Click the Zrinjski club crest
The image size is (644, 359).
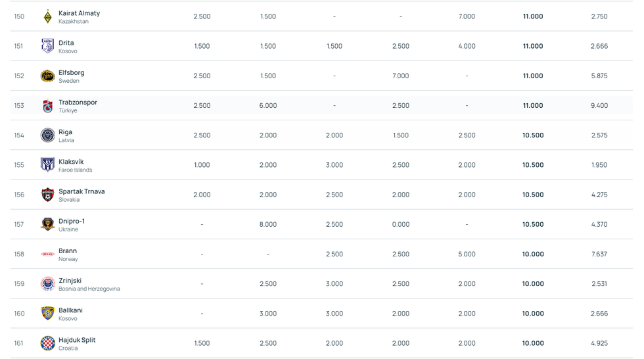(x=47, y=284)
